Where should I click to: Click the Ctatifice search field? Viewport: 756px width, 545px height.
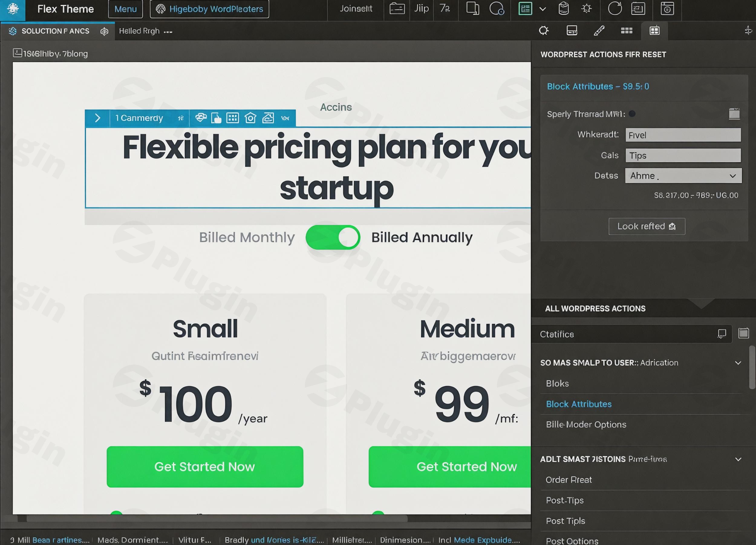[631, 334]
